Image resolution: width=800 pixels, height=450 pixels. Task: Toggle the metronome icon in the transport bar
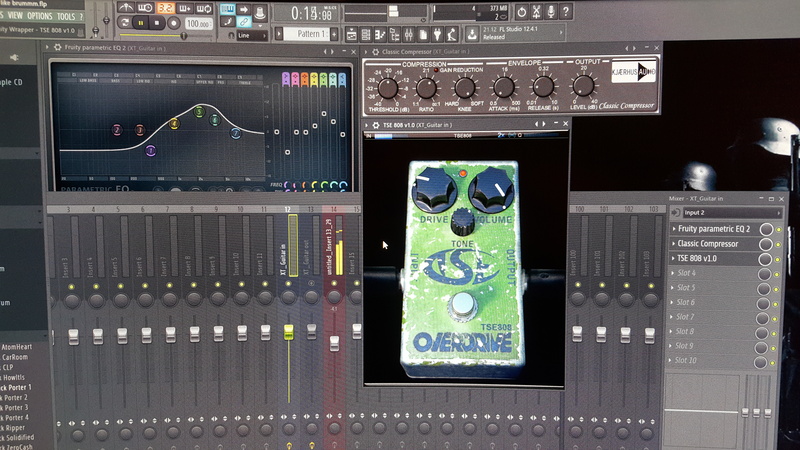pyautogui.click(x=125, y=8)
